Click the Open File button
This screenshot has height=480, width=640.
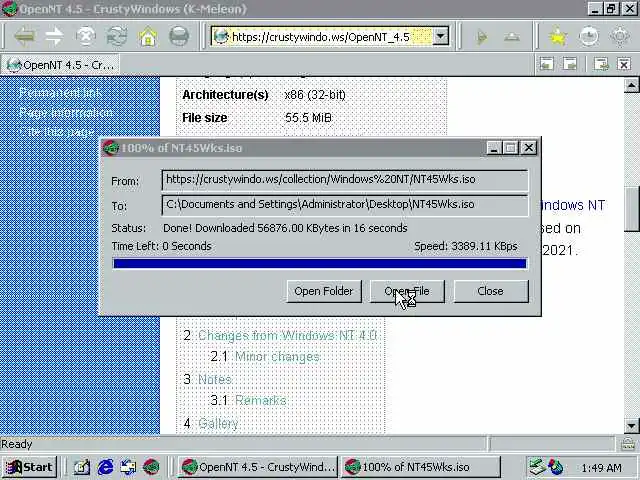407,291
